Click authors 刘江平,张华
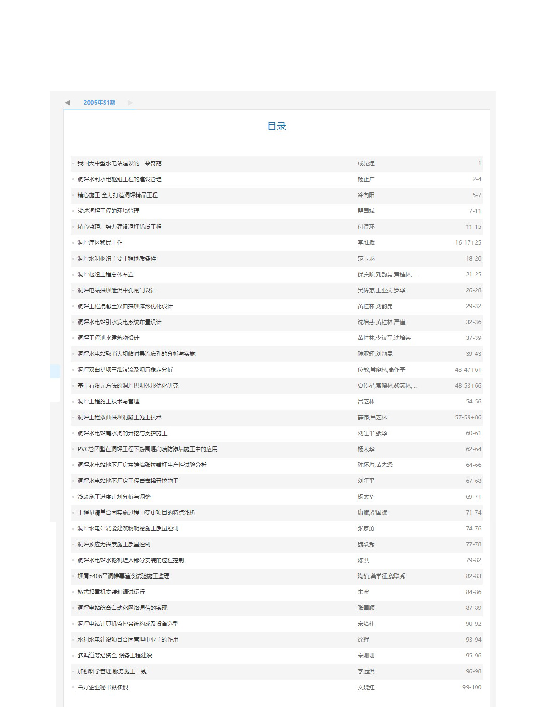560x728 pixels. pyautogui.click(x=372, y=433)
